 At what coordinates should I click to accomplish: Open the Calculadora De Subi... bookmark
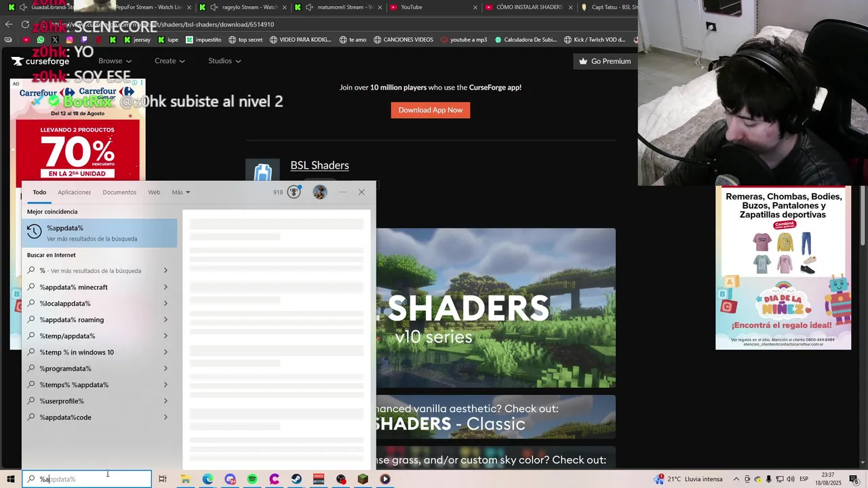[x=526, y=40]
